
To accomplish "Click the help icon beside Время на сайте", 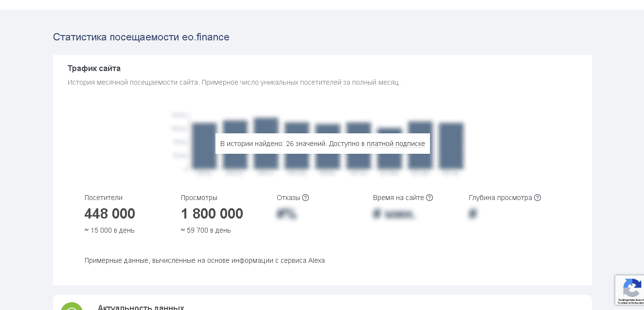I will (x=429, y=198).
